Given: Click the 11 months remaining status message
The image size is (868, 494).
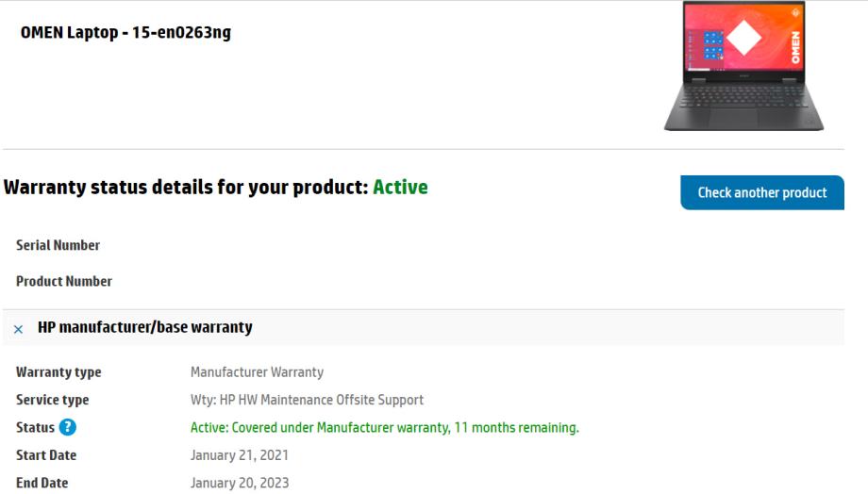Looking at the screenshot, I should 384,427.
